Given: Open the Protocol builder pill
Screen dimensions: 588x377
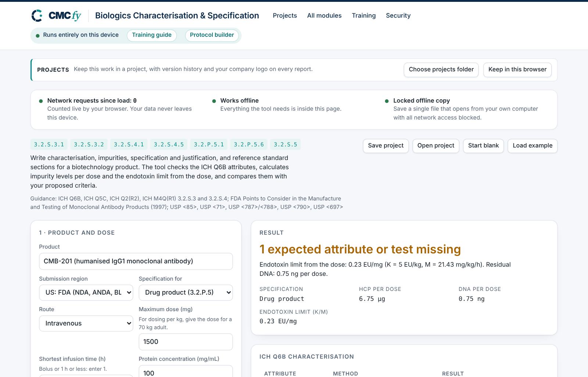Looking at the screenshot, I should 212,35.
